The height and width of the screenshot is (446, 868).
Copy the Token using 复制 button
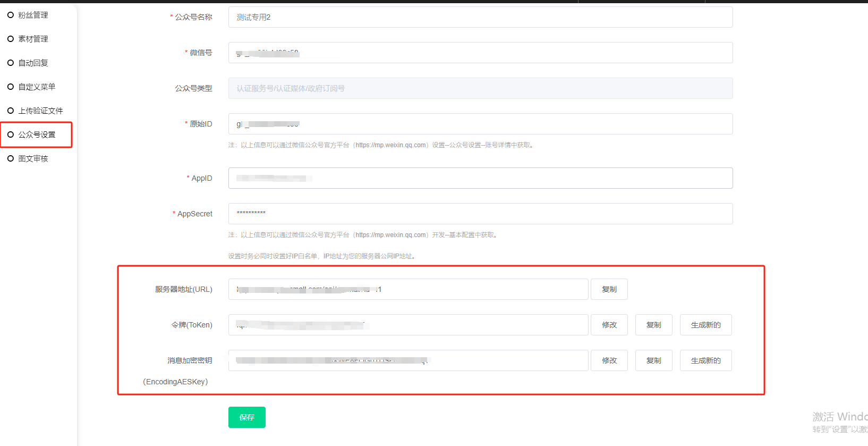[653, 325]
